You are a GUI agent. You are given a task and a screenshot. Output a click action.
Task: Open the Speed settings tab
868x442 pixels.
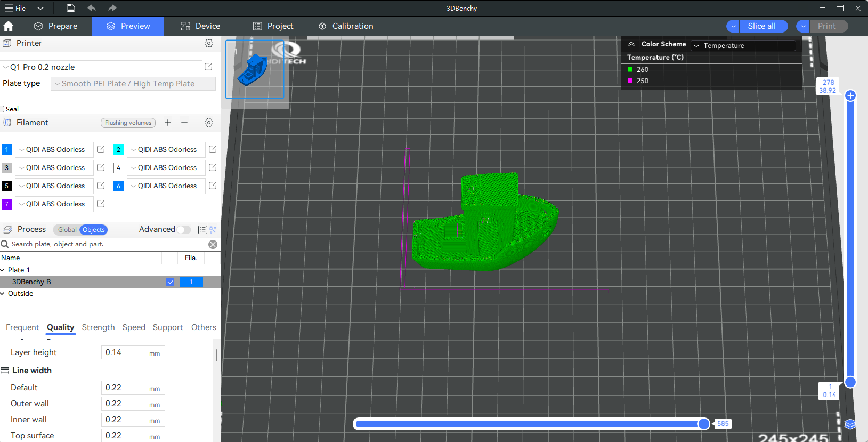click(x=134, y=327)
